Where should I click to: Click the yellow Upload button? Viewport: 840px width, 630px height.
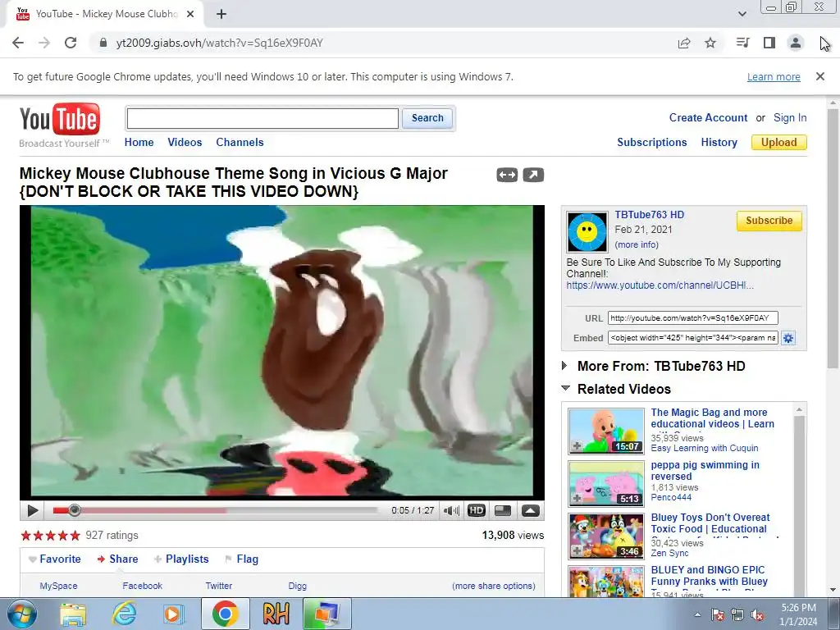coord(779,142)
